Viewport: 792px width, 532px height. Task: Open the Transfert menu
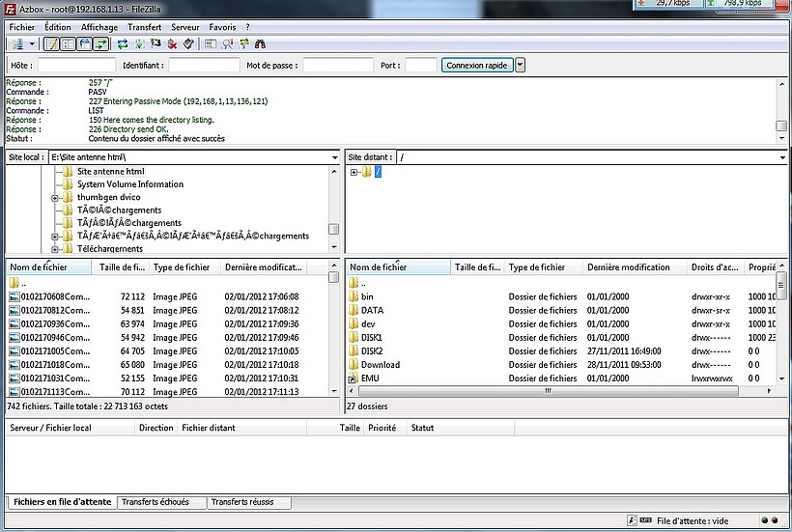point(144,27)
